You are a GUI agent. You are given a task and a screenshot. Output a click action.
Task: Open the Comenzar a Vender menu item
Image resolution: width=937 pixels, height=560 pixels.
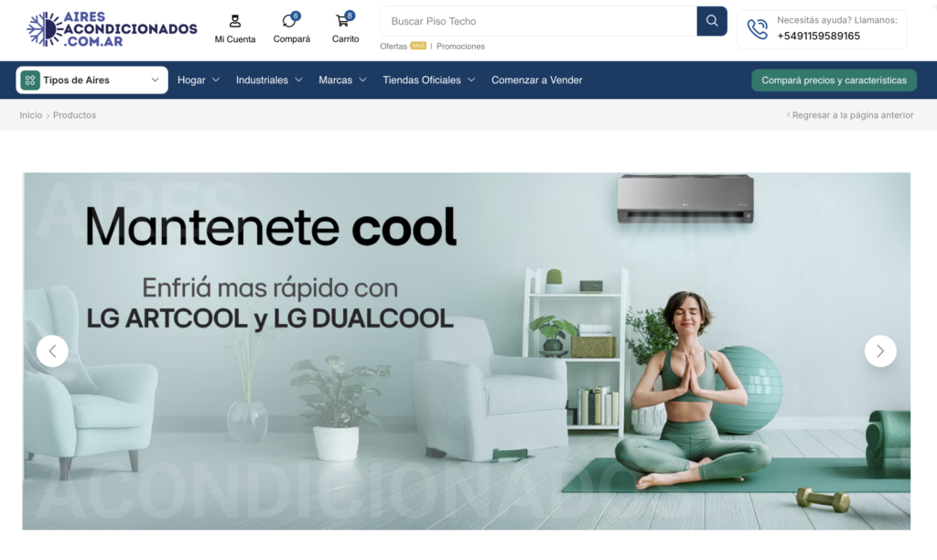pos(536,81)
